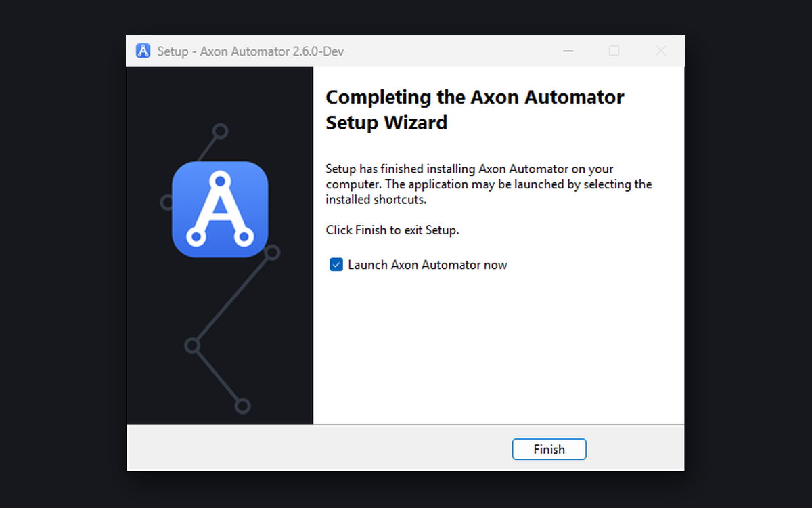Minimize the Setup window

(567, 51)
